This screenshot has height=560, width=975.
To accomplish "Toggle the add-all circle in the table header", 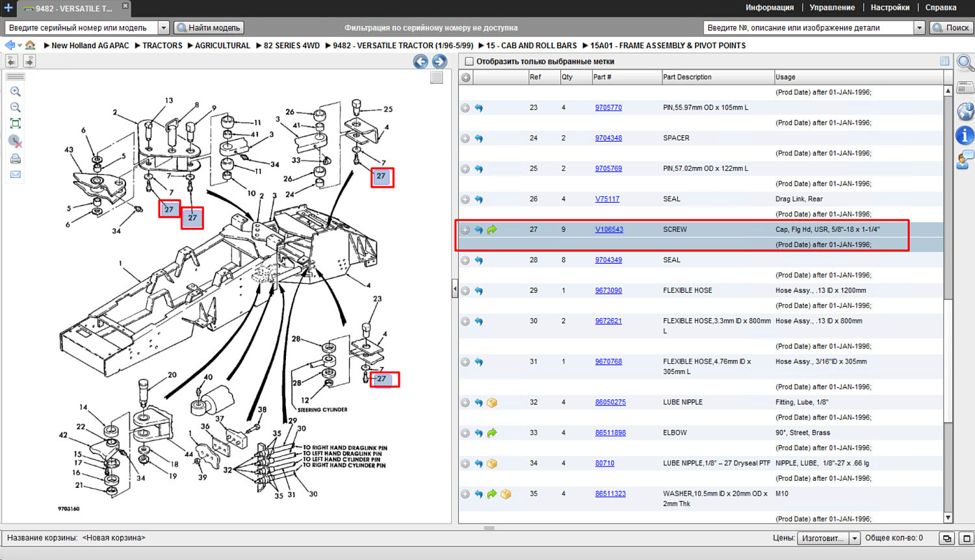I will [466, 77].
